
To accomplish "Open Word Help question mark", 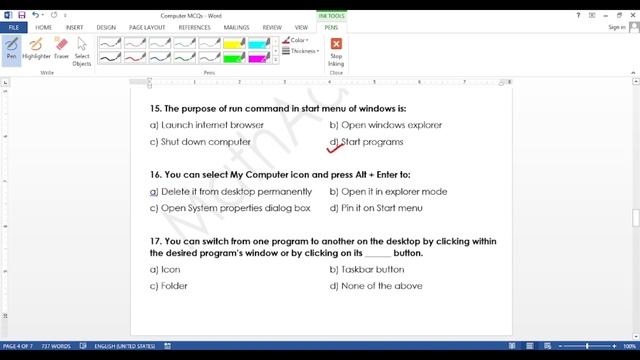I will 578,15.
